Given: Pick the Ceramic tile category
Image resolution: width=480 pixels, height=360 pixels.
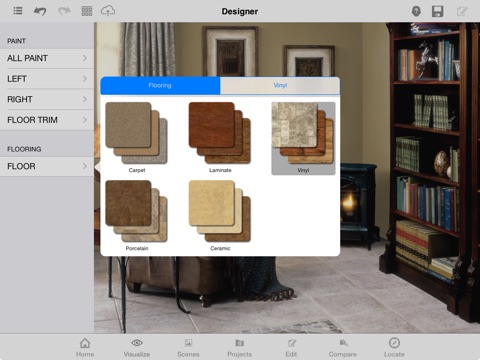Looking at the screenshot, I should [220, 216].
